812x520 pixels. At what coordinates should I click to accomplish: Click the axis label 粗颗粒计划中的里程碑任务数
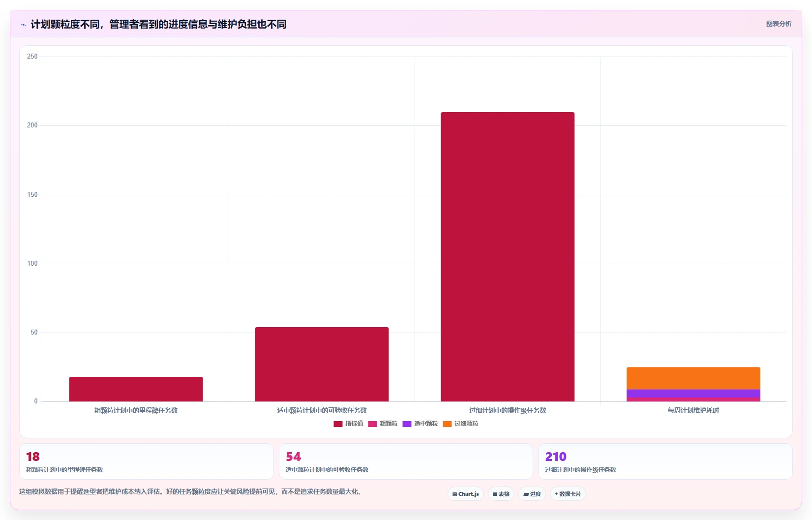136,410
